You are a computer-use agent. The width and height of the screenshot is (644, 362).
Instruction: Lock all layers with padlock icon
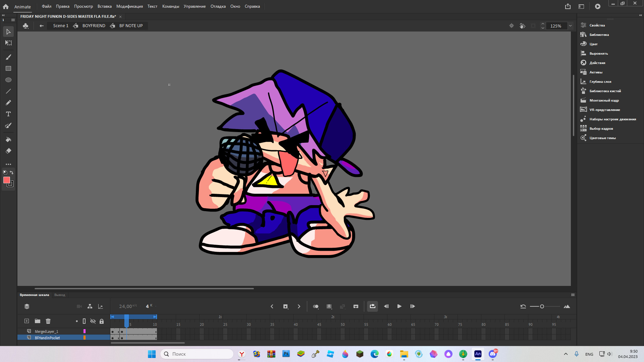[102, 321]
